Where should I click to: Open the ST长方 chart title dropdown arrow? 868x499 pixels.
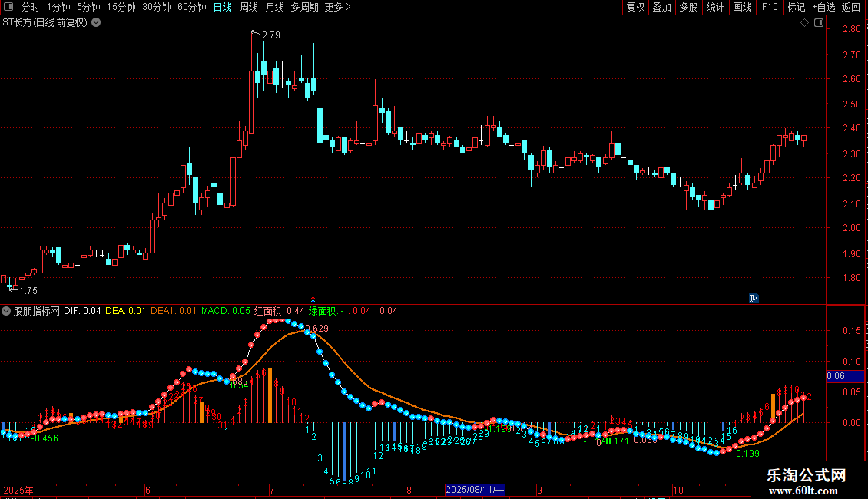pyautogui.click(x=96, y=23)
